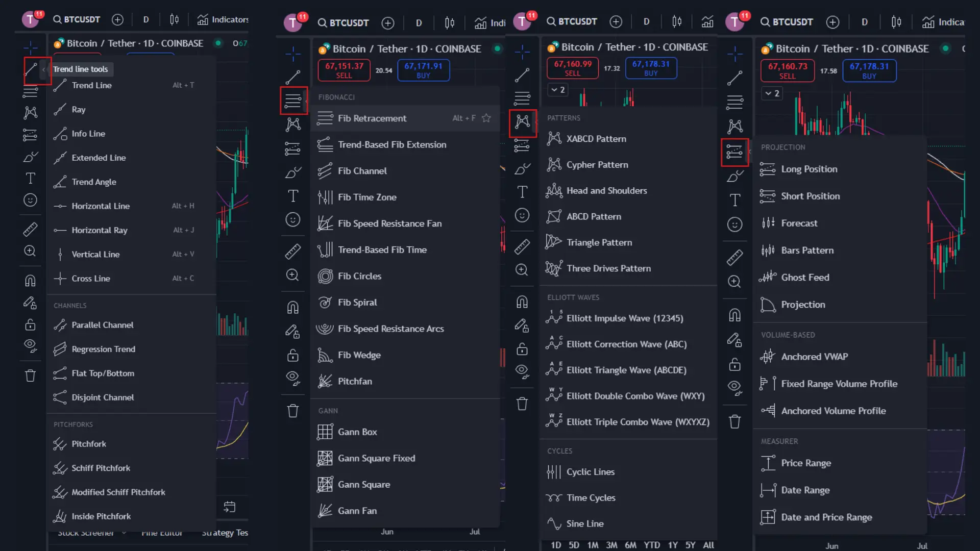980x551 pixels.
Task: Collapse the Trend line tools flyout arrow
Action: [44, 69]
